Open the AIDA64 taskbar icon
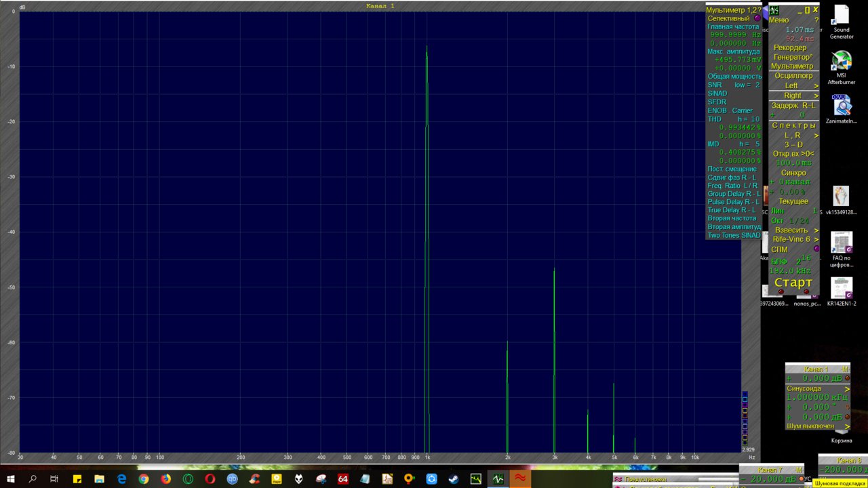 pos(343,479)
